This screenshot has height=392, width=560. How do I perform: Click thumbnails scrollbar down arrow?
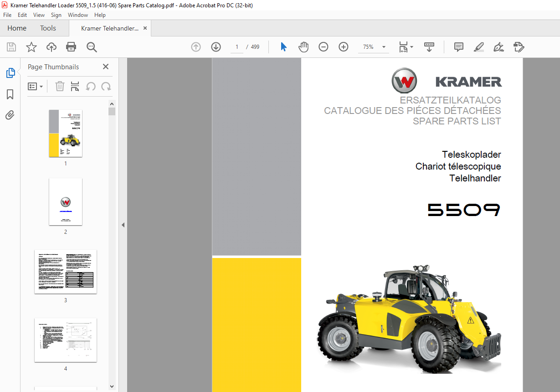tap(112, 387)
